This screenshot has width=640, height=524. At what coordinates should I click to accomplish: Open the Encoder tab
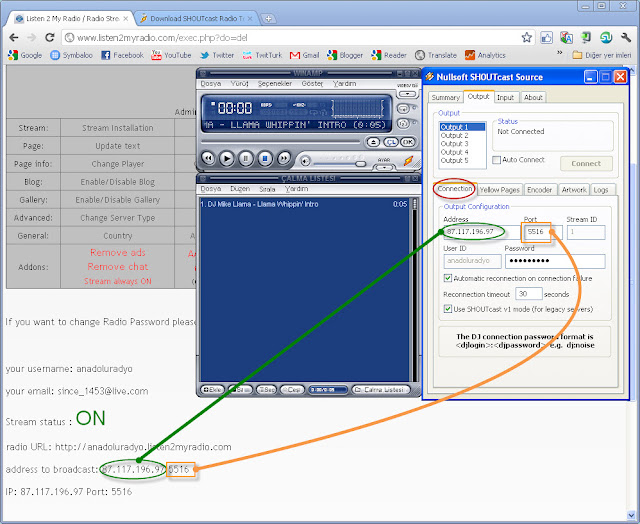[539, 190]
